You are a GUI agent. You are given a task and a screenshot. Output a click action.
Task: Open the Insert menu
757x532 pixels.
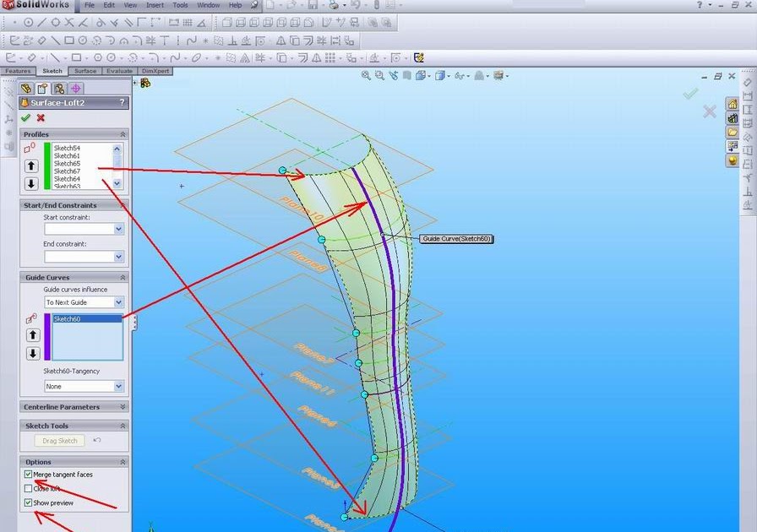pos(156,4)
